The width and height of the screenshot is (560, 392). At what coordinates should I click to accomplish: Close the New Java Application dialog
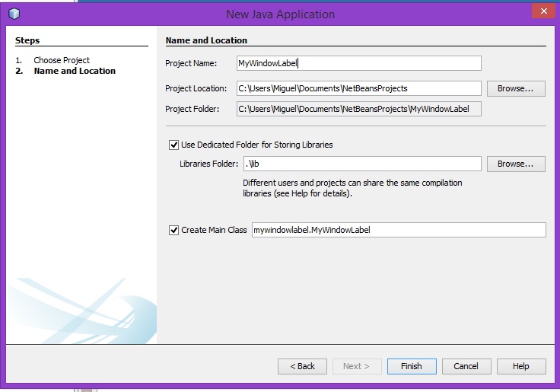(x=542, y=11)
